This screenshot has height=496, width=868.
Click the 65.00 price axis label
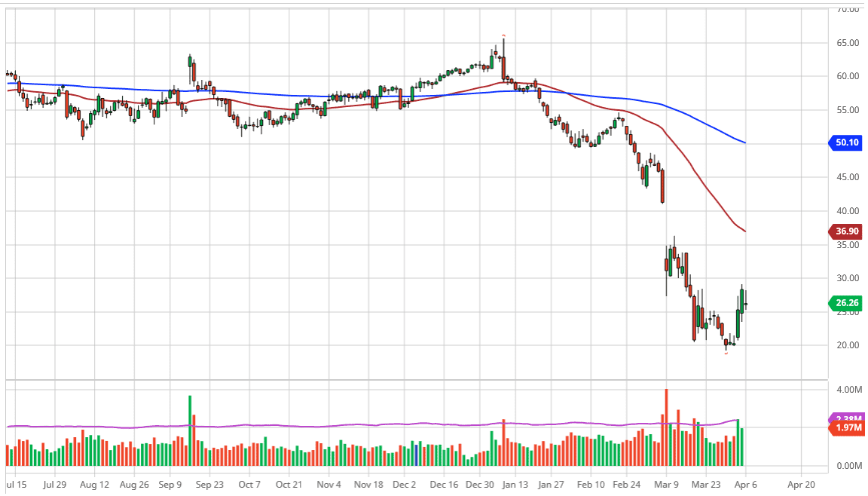coord(848,43)
